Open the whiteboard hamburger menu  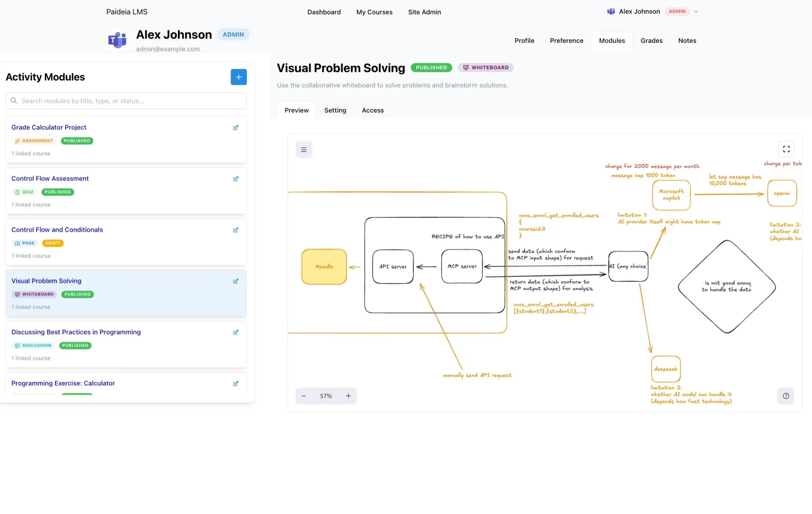pyautogui.click(x=304, y=149)
